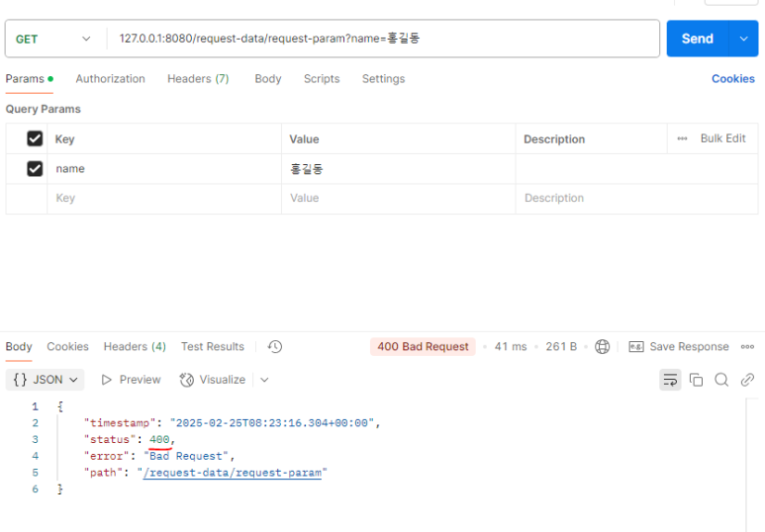Viewport: 765px width, 532px height.
Task: Click the 261 B response size
Action: [x=561, y=347]
